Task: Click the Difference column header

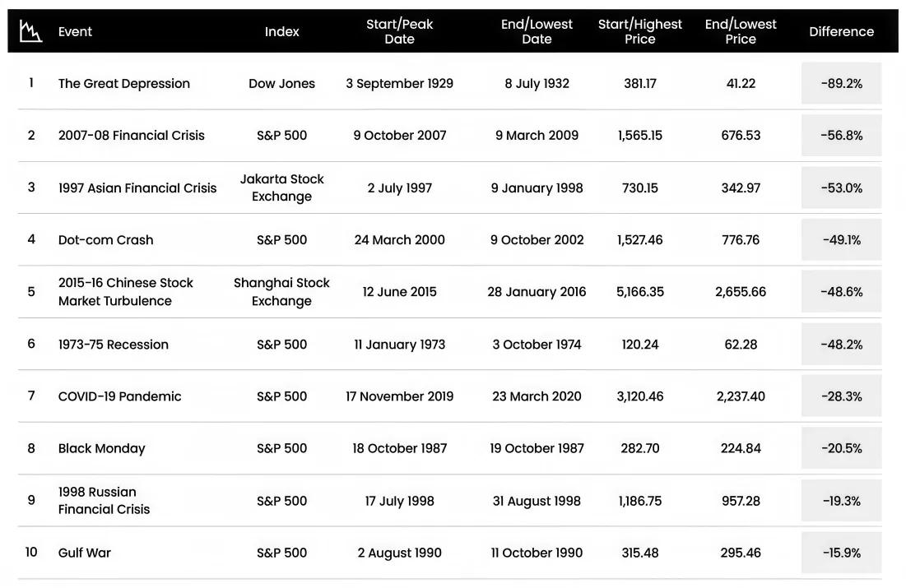Action: coord(841,32)
